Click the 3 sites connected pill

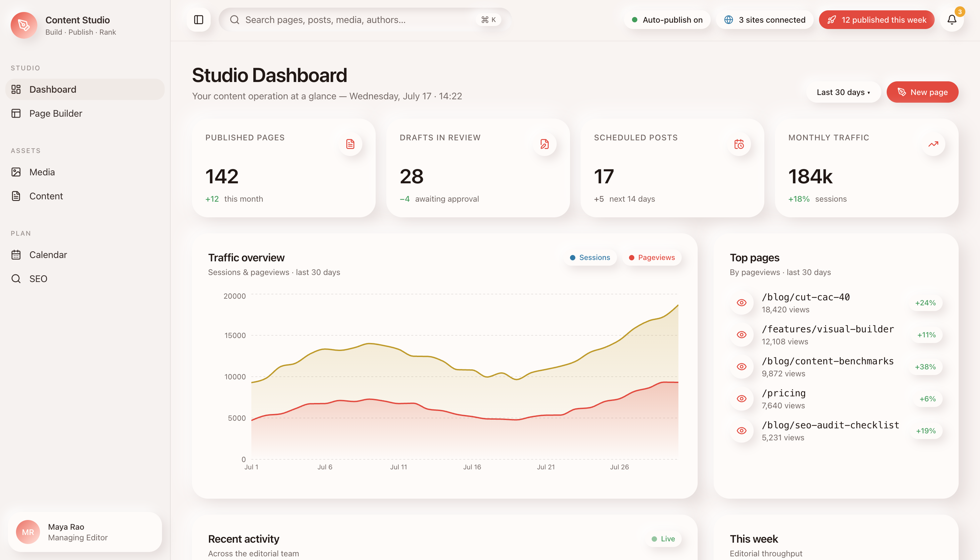point(765,20)
